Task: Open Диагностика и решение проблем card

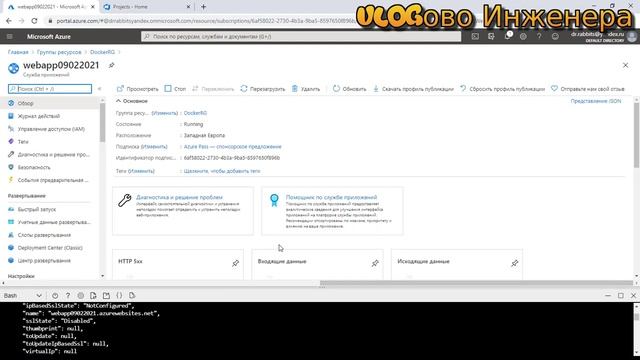Action: click(x=183, y=211)
